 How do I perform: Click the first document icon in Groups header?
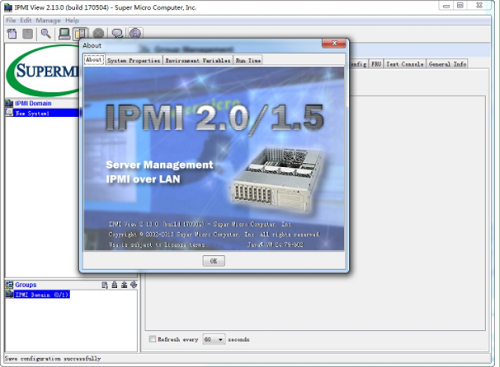[x=105, y=285]
